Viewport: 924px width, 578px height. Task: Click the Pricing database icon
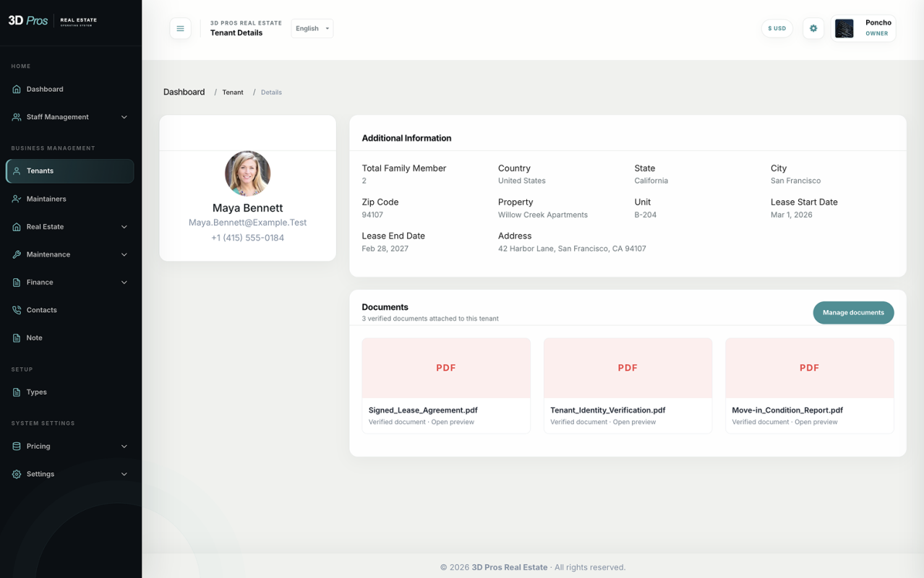[17, 447]
